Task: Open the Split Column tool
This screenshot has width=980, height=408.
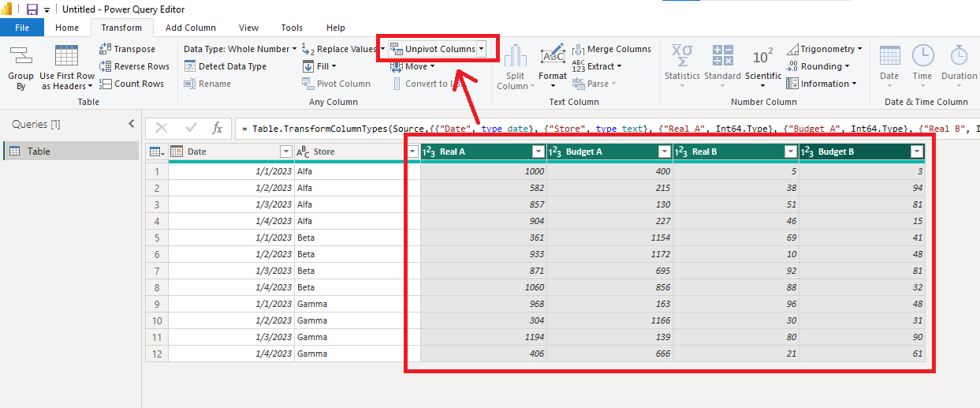Action: click(515, 68)
